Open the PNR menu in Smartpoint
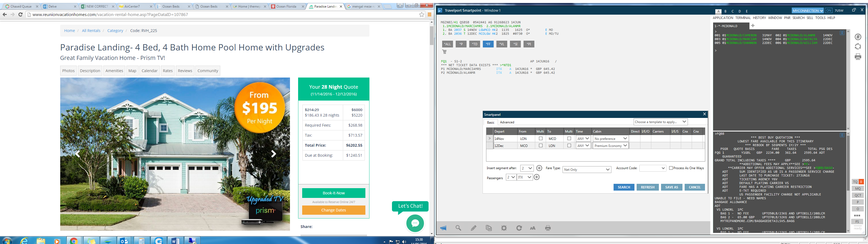This screenshot has height=244, width=868. tap(787, 18)
